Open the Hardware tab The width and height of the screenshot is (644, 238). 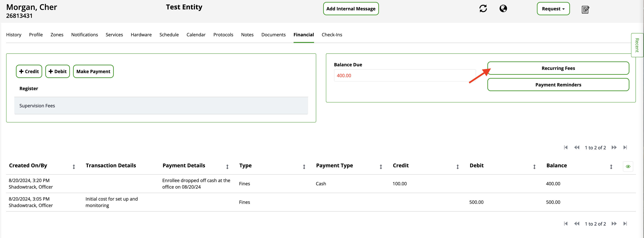[141, 35]
